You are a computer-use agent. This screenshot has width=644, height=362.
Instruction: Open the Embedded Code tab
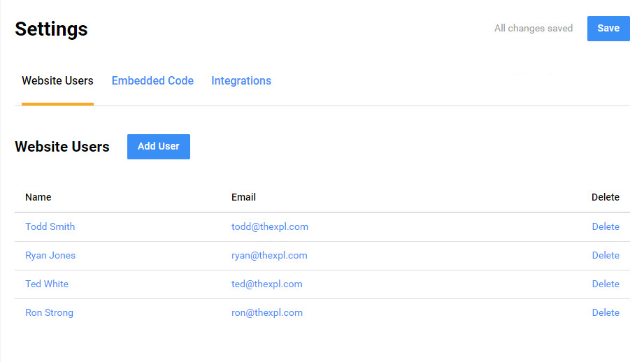pos(152,81)
